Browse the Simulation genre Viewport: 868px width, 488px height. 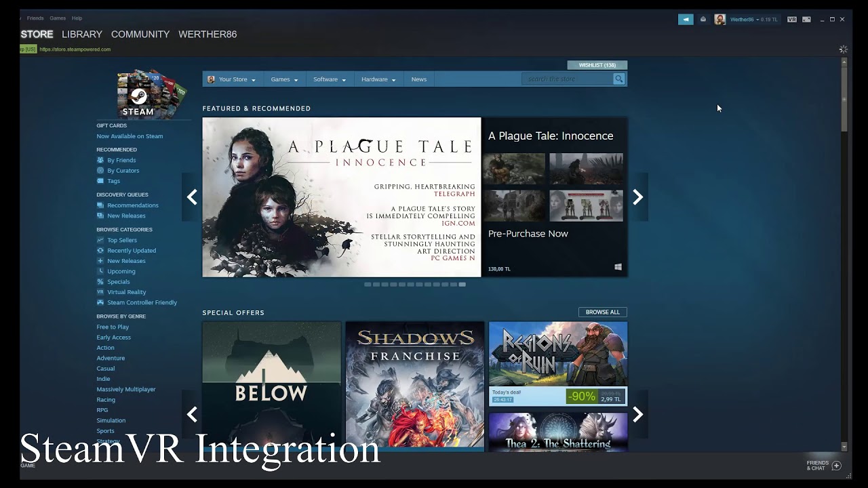(111, 420)
